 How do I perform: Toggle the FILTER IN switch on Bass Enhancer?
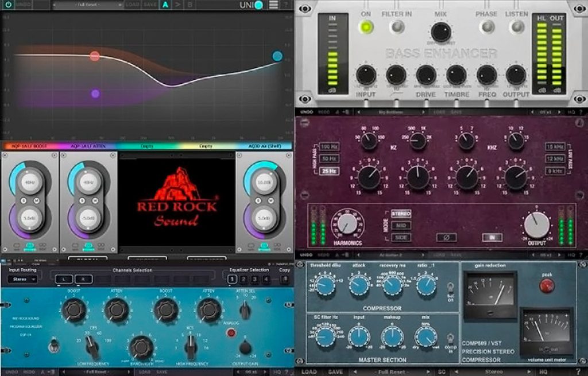click(x=397, y=26)
